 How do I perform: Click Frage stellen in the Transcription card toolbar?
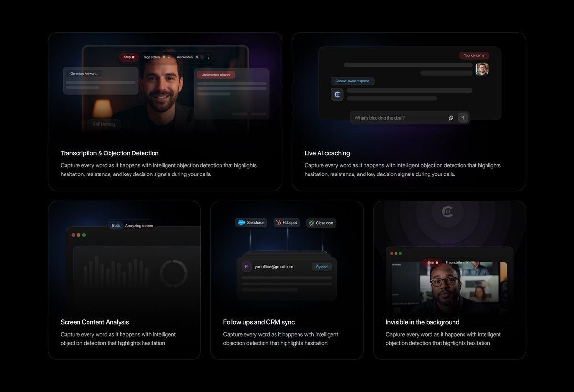(x=151, y=57)
